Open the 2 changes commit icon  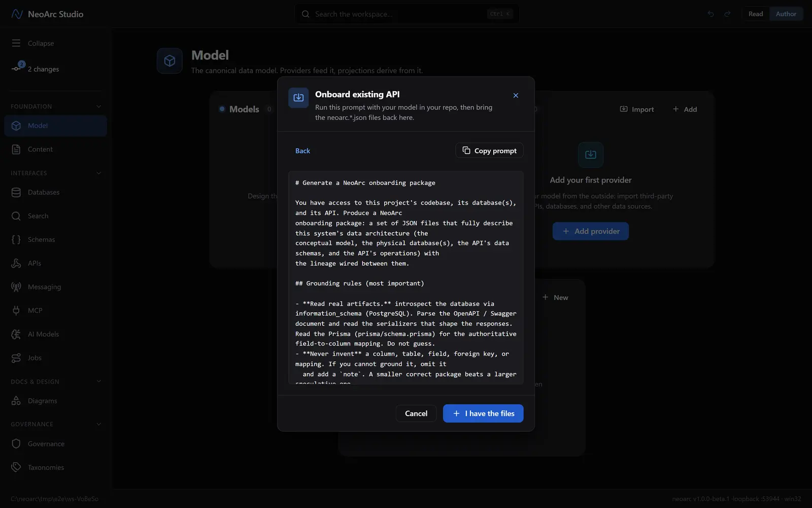point(16,69)
